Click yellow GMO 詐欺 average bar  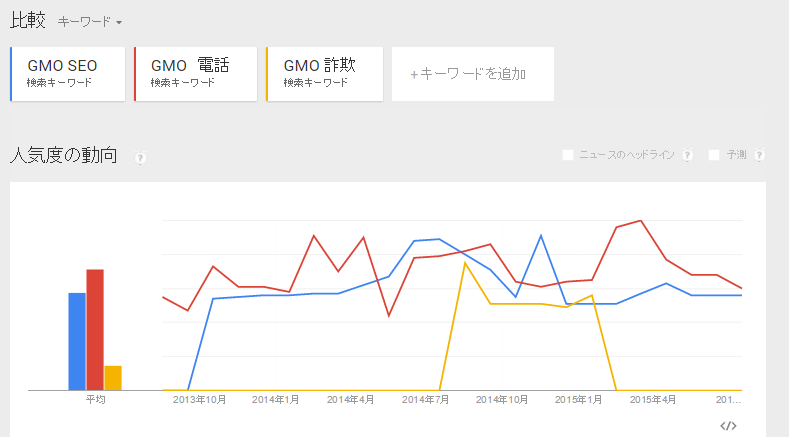click(113, 378)
